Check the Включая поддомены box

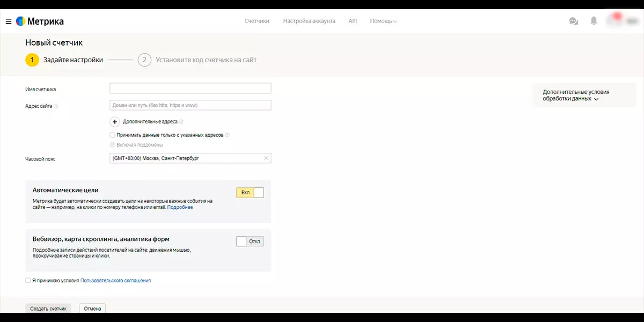112,145
